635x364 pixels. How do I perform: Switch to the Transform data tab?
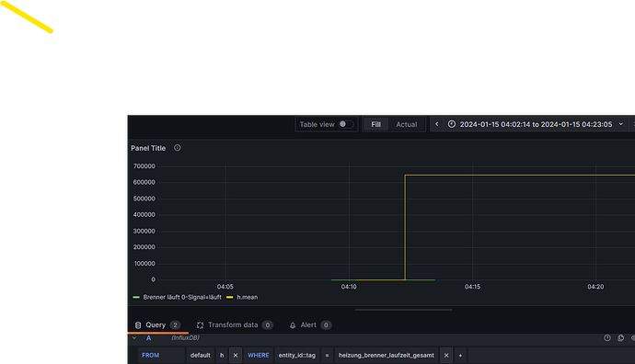(x=235, y=324)
